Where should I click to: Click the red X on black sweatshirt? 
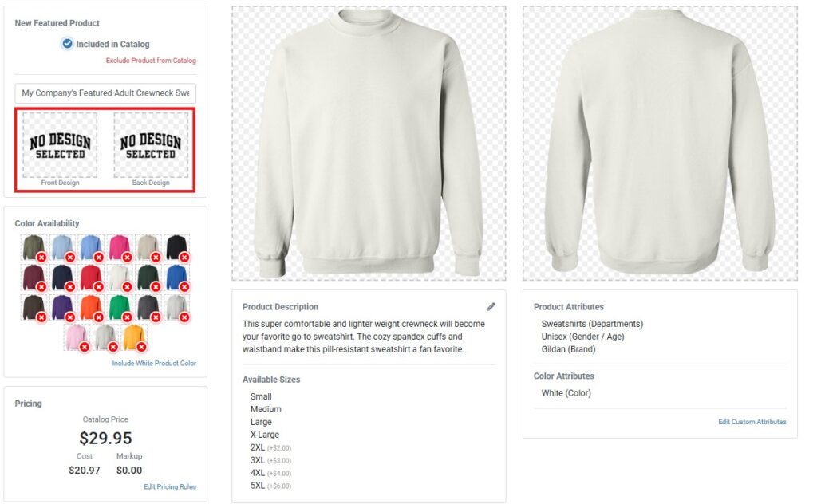184,257
